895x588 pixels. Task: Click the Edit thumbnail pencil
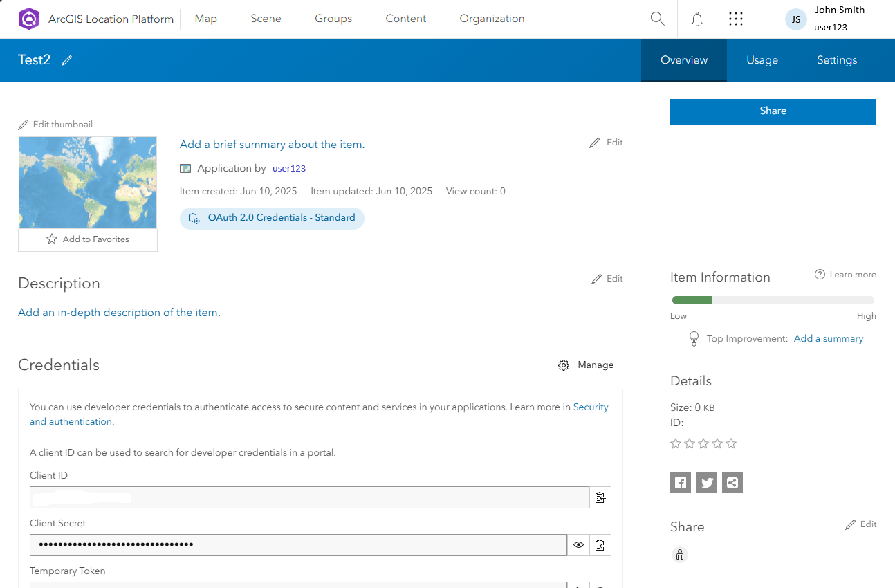(x=24, y=125)
